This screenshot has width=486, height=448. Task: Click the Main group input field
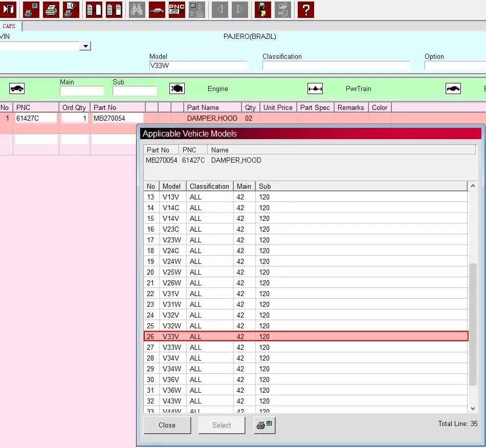point(81,91)
